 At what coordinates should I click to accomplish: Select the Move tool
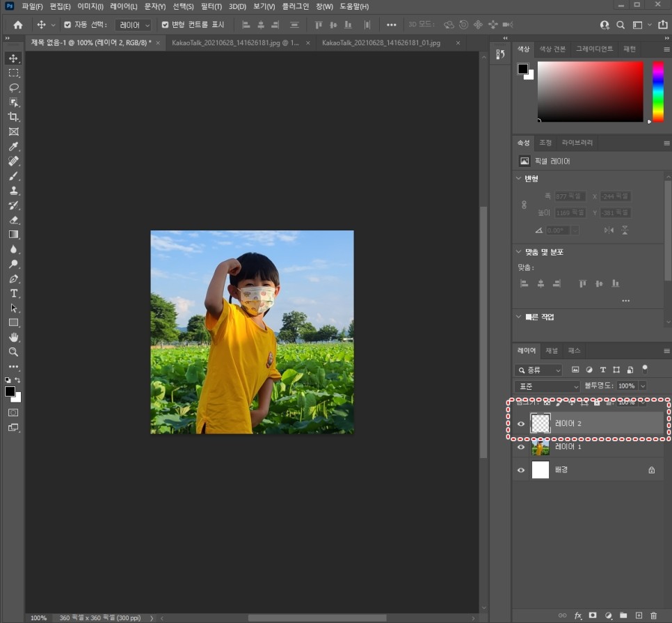14,58
